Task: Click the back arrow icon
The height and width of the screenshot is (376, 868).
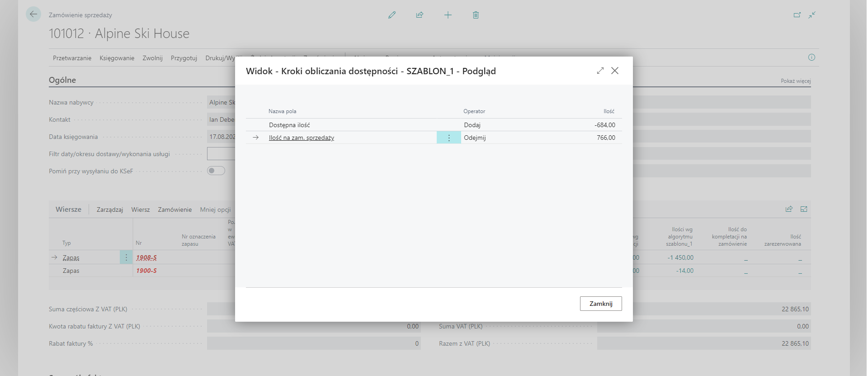Action: [33, 14]
